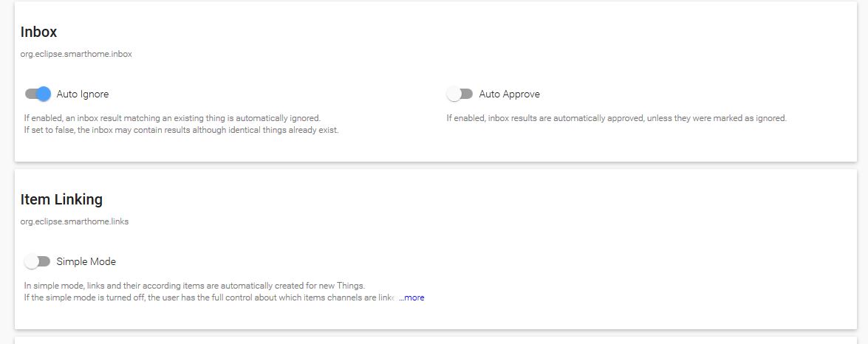
Task: Click the Simple Mode label text
Action: pyautogui.click(x=86, y=262)
